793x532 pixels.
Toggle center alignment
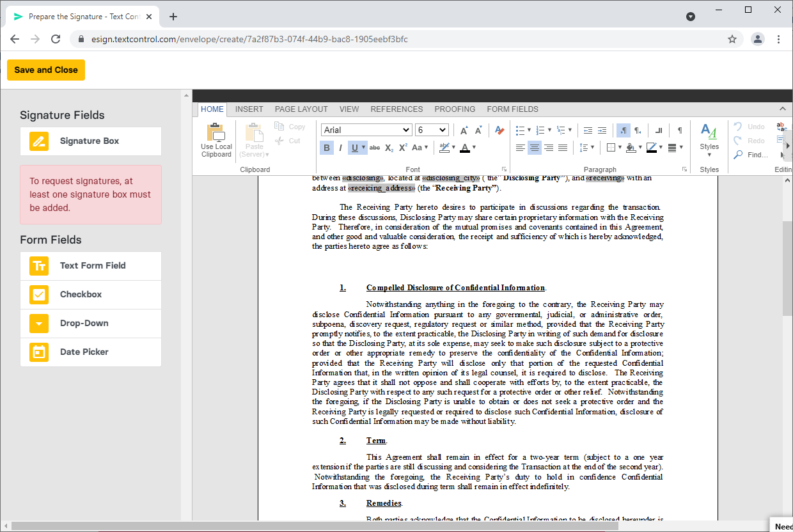click(535, 148)
